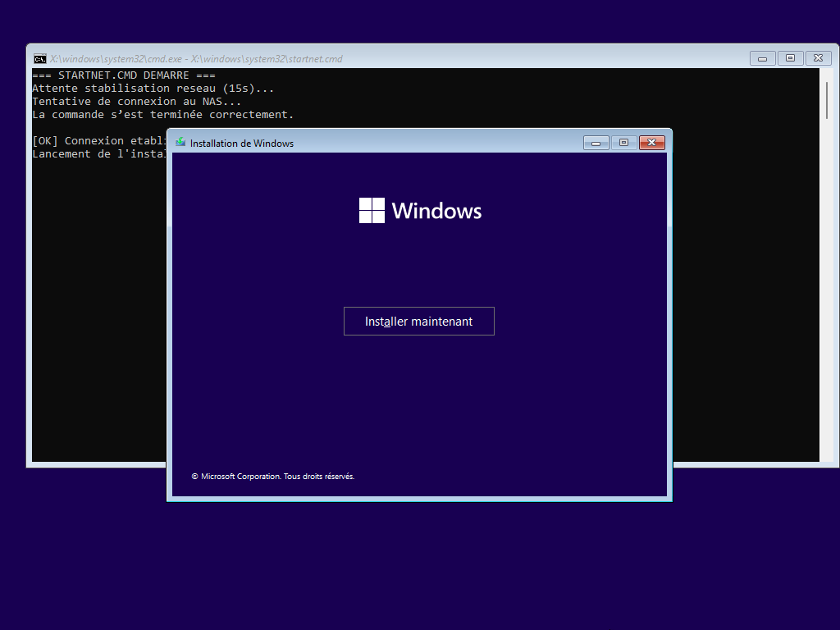Click the Installer maintenant button

(418, 322)
